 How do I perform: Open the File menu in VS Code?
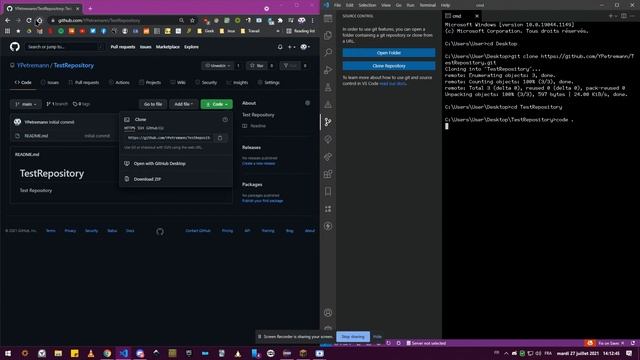coord(337,5)
